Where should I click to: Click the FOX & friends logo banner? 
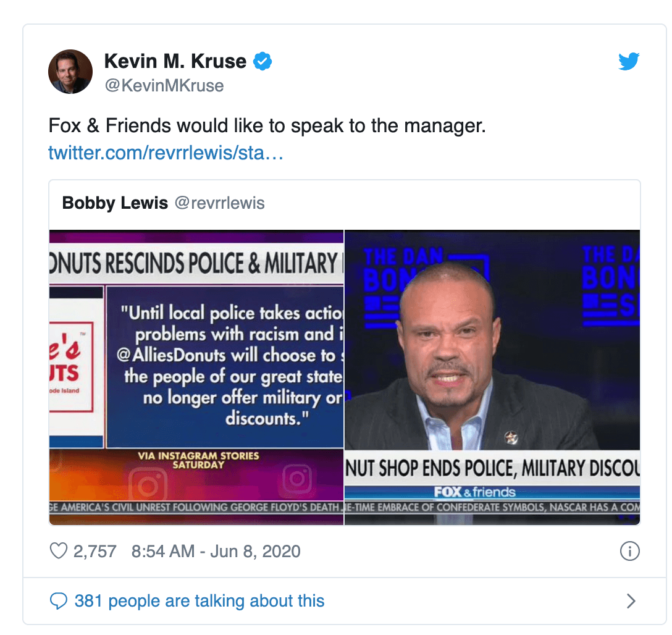pos(474,492)
